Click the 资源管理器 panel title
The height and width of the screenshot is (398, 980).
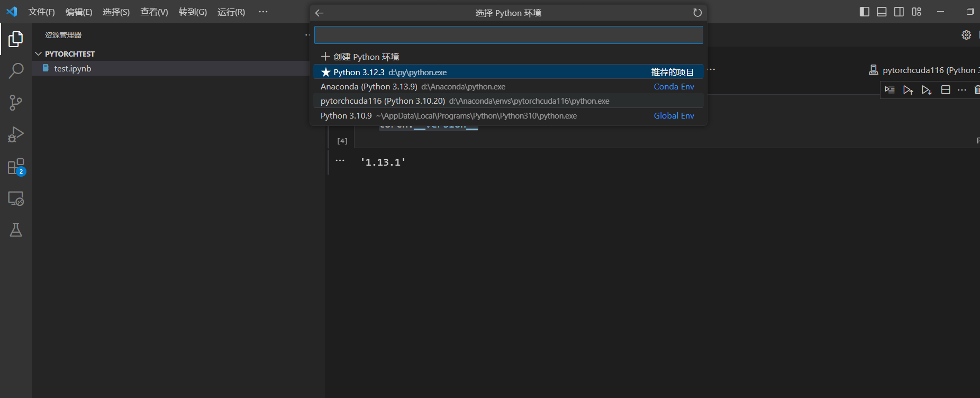click(x=63, y=35)
